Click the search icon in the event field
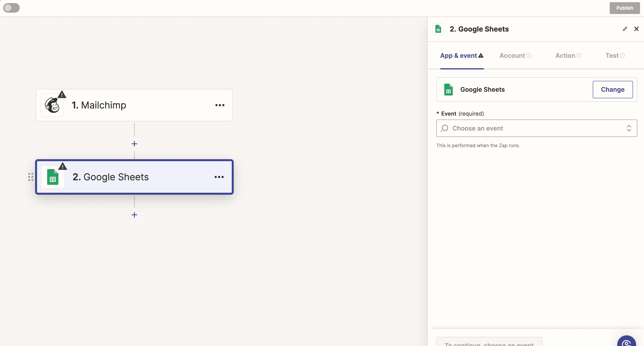The width and height of the screenshot is (644, 346). [x=445, y=128]
